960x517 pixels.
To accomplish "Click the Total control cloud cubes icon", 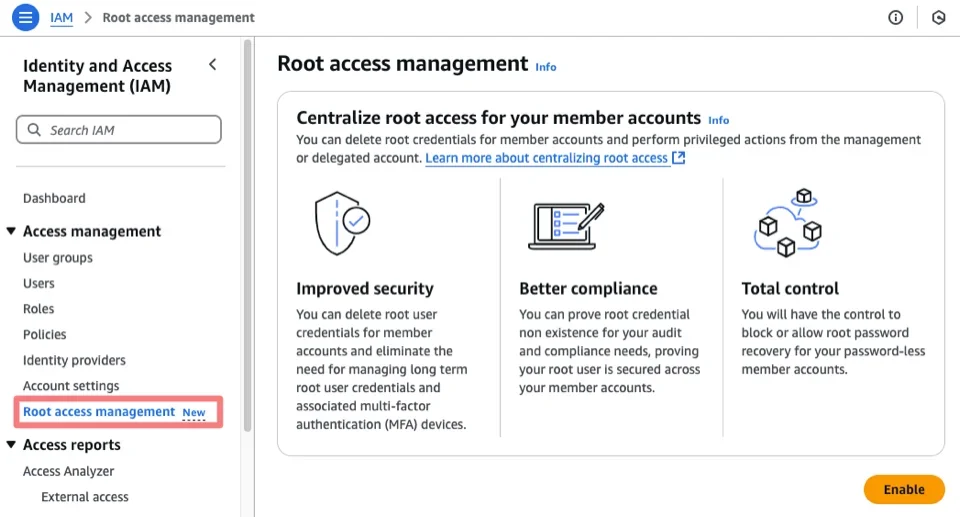I will pos(787,223).
